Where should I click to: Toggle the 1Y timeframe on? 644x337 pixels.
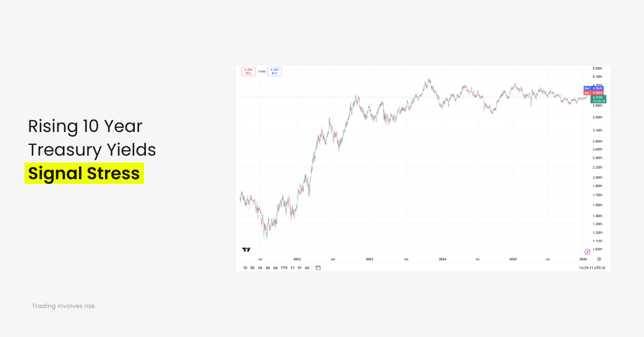(x=291, y=268)
